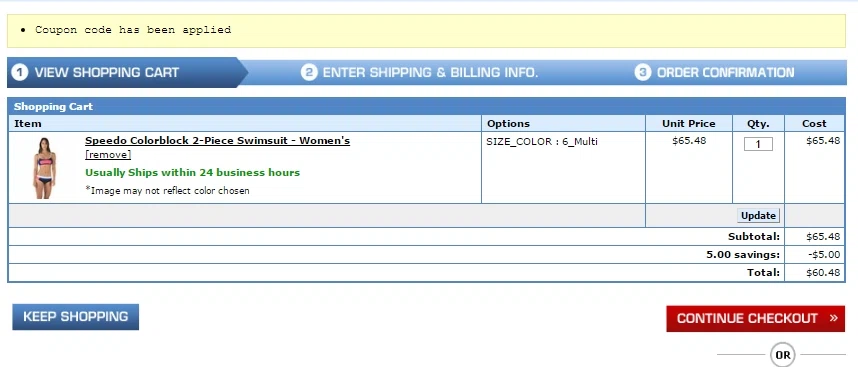Click the Update button
Screen dimensions: 858x367
pos(758,215)
